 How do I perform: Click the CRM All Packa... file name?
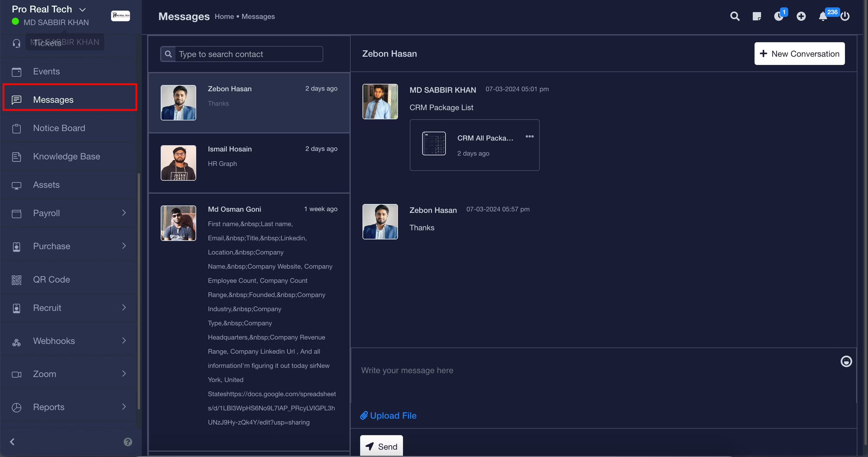(485, 138)
